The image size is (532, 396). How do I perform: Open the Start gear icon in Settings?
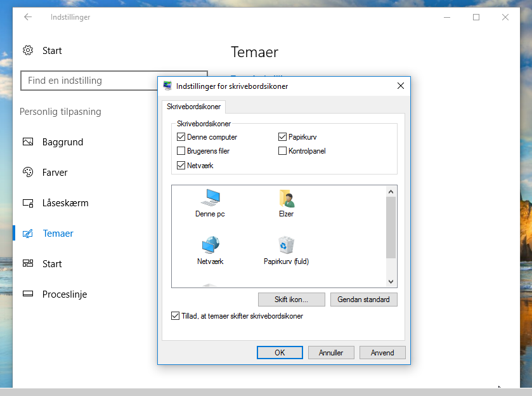[x=28, y=50]
